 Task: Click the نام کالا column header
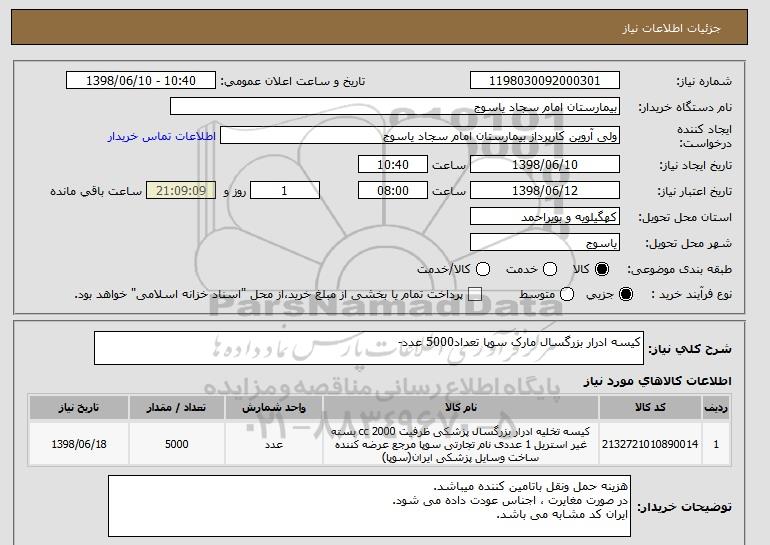(461, 408)
